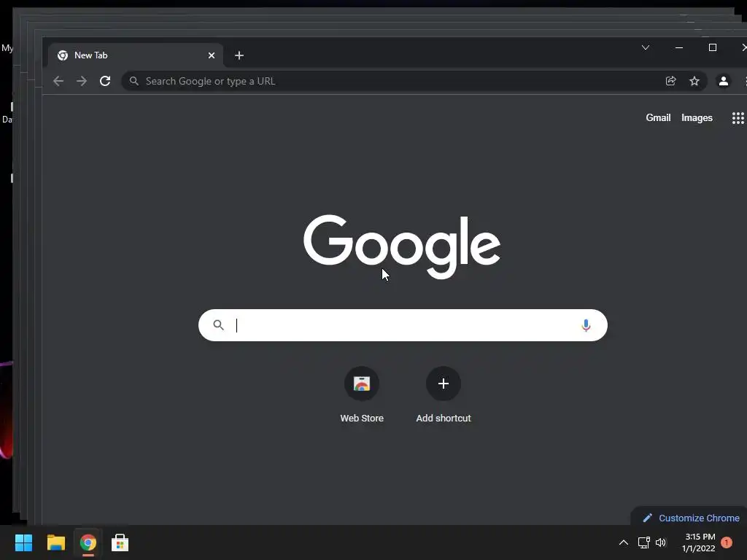Click the magnifier in Google search box
The image size is (747, 560).
[218, 324]
